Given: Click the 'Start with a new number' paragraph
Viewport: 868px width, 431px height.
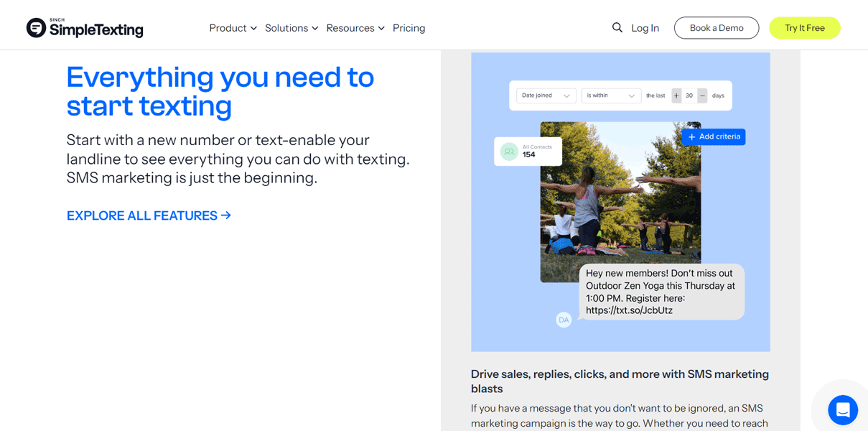Looking at the screenshot, I should (238, 159).
